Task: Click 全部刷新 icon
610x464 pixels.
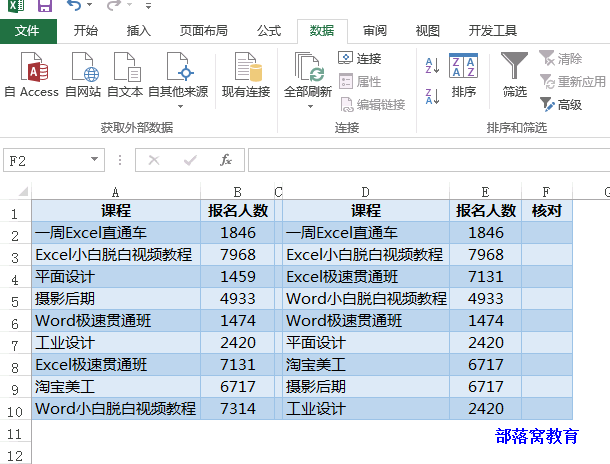Action: click(x=308, y=66)
